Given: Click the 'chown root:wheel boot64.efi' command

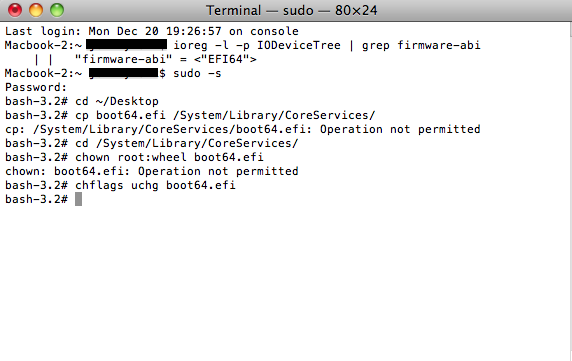Looking at the screenshot, I should point(169,157).
